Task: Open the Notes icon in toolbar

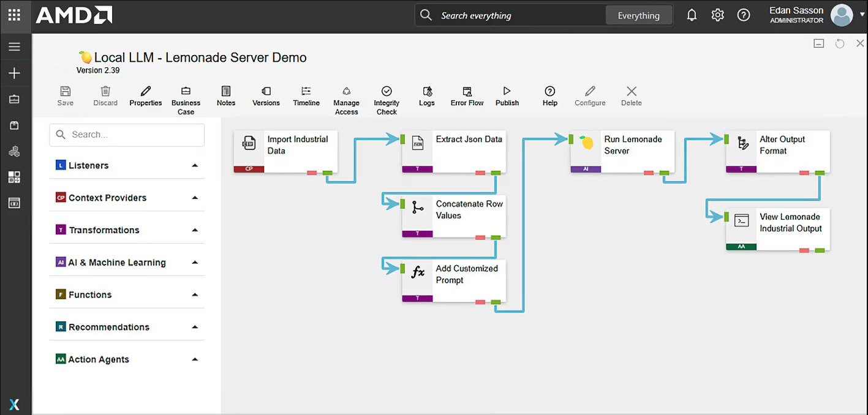Action: tap(226, 92)
